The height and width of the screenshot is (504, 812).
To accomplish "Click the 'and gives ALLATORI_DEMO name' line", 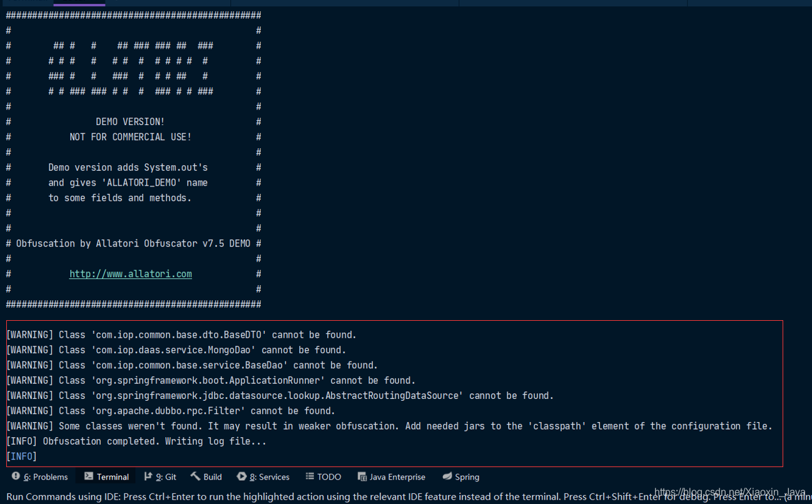I will click(x=128, y=183).
